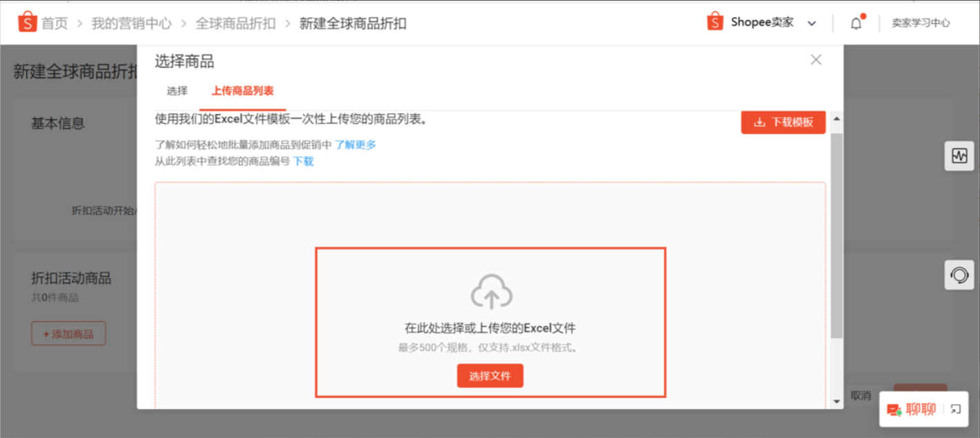Click the Shopee logo beside 首页
980x438 pixels.
pyautogui.click(x=27, y=22)
